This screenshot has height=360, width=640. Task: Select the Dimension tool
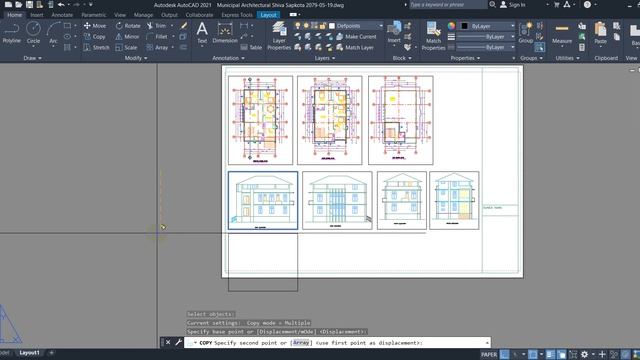point(225,33)
